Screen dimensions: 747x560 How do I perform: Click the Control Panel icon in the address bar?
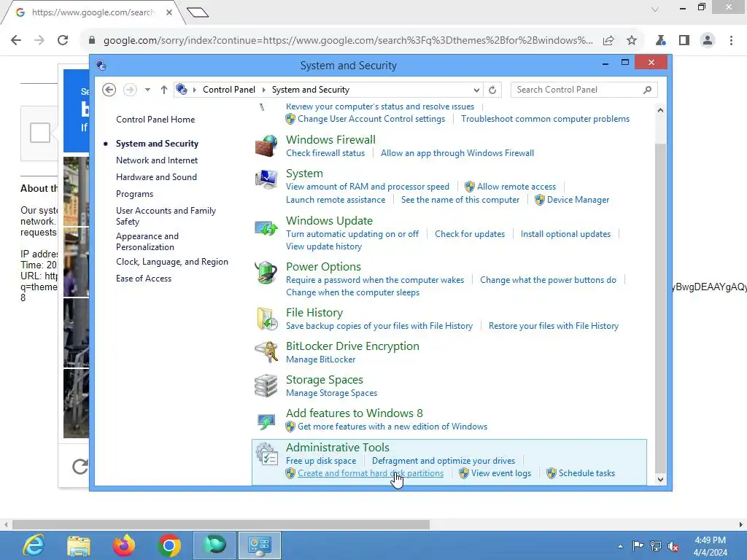point(182,89)
